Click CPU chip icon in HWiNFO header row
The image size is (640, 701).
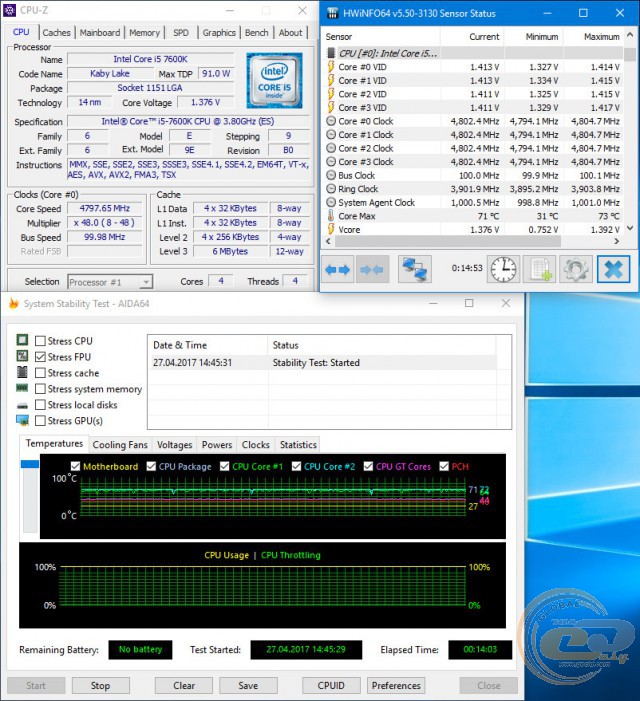tap(331, 53)
